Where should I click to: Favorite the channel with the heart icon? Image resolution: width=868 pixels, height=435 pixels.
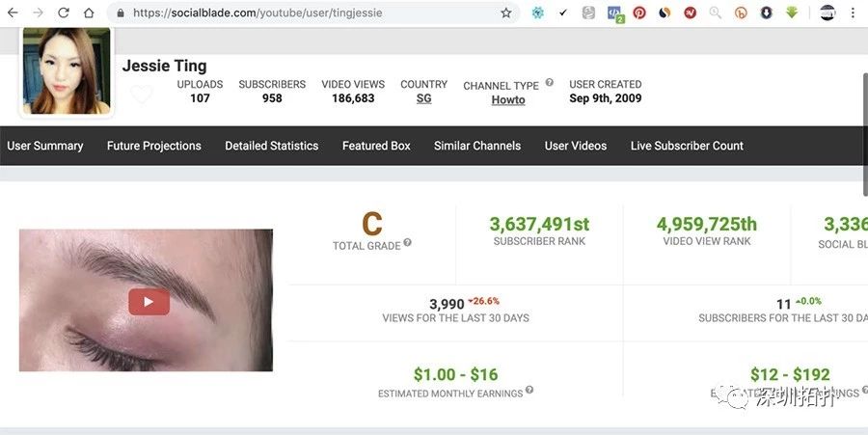(141, 95)
